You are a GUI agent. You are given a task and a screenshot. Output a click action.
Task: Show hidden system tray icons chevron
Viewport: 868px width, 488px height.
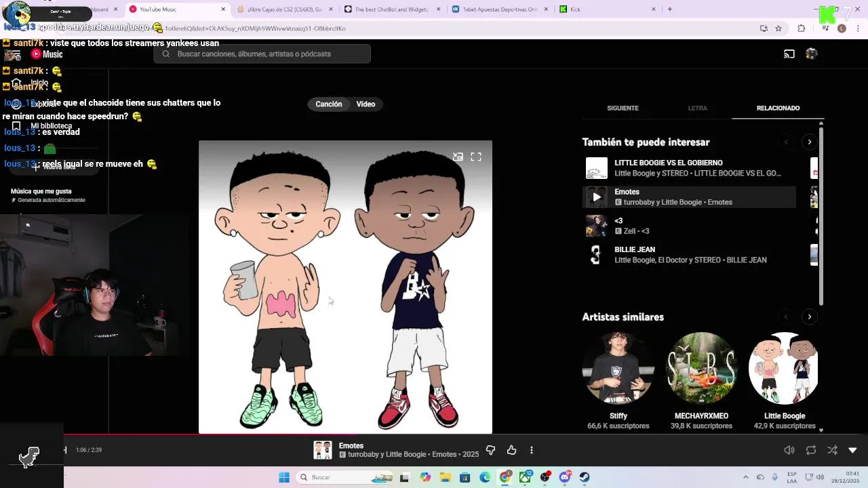point(746,477)
